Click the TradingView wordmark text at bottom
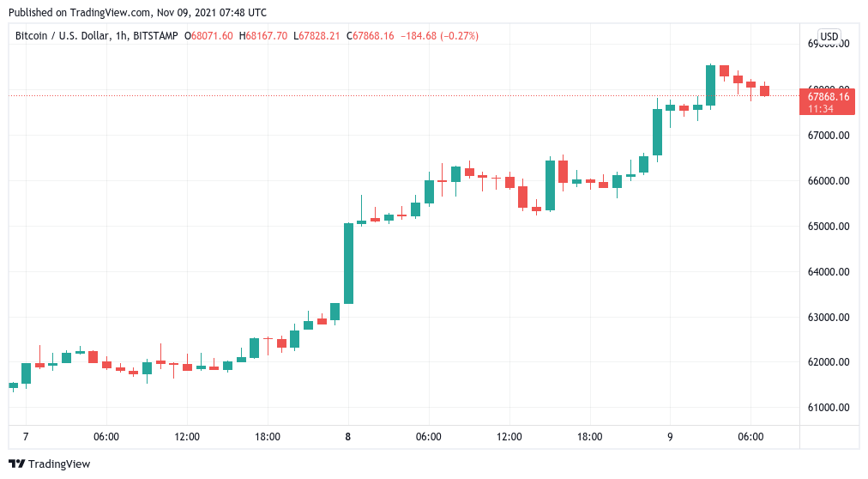The width and height of the screenshot is (868, 479). coord(59,464)
